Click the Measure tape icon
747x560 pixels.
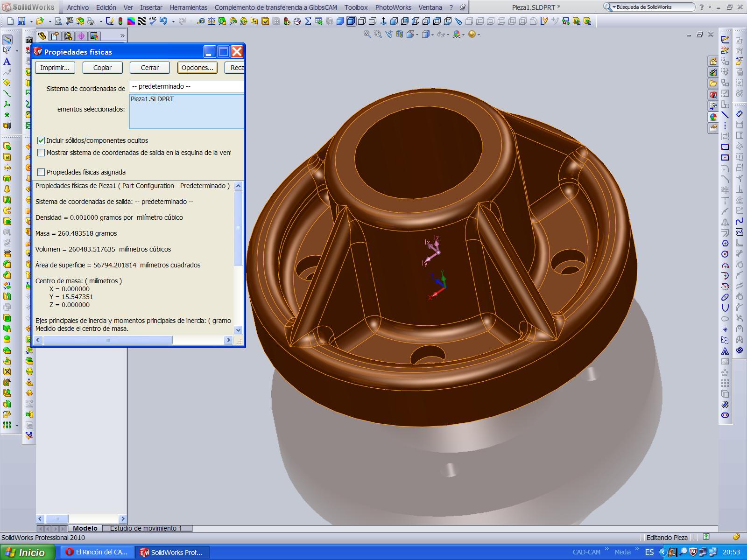coord(201,21)
